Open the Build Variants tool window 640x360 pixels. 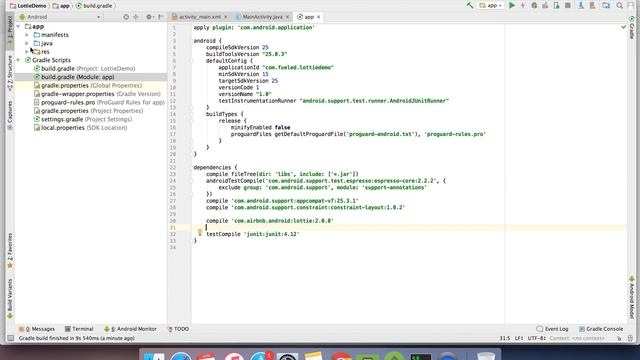[x=10, y=298]
